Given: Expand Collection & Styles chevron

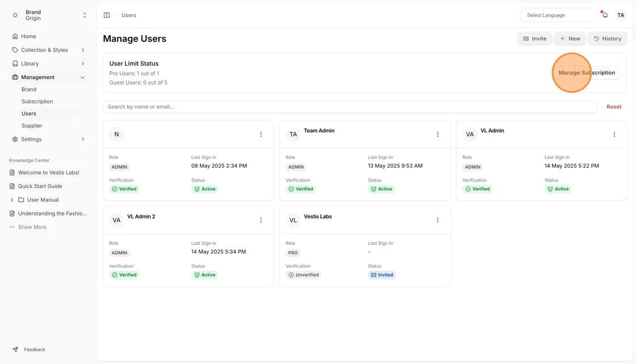Looking at the screenshot, I should (x=83, y=50).
